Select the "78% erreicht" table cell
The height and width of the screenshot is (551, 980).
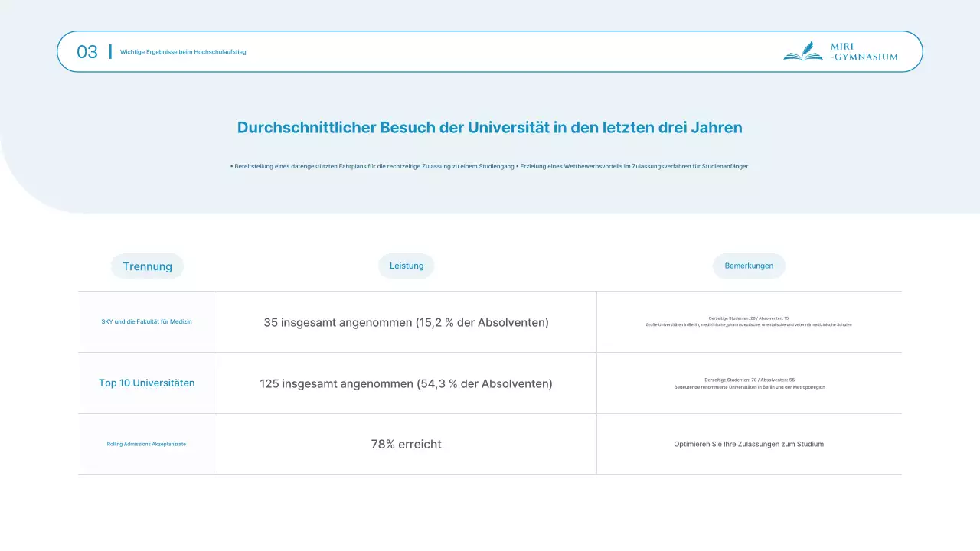(x=407, y=444)
